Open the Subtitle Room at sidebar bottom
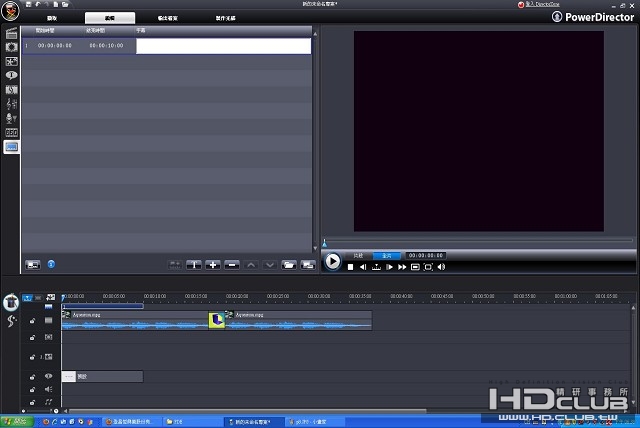The image size is (640, 428). [12, 147]
